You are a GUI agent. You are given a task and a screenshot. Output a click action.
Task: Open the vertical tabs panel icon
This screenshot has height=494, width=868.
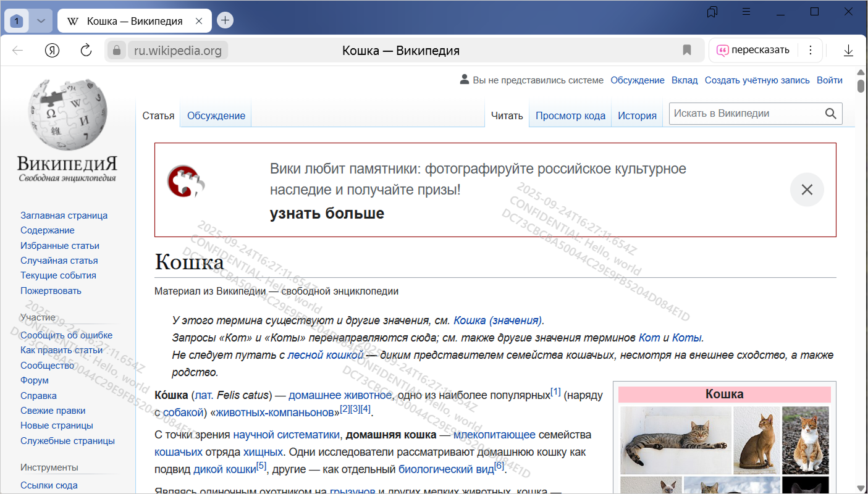(x=712, y=12)
